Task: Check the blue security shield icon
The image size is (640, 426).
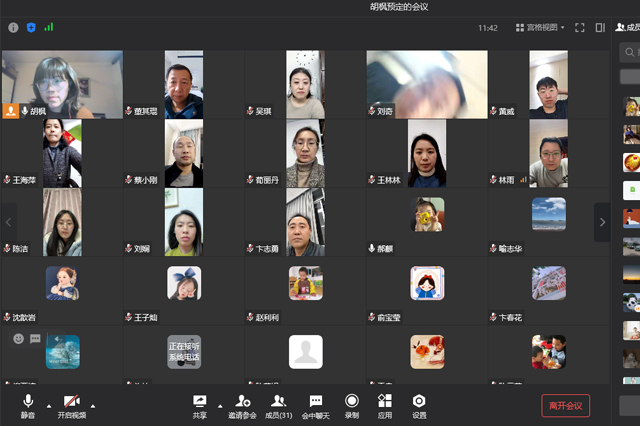Action: pos(30,28)
